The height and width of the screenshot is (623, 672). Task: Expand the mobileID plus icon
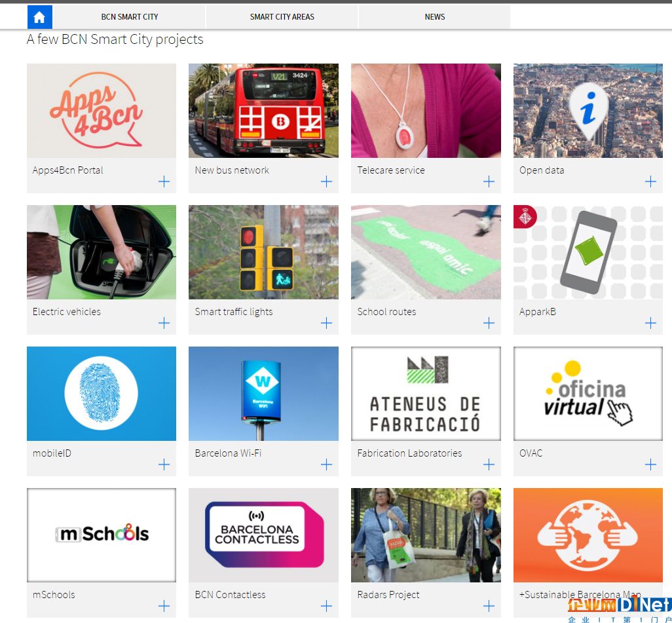[164, 464]
